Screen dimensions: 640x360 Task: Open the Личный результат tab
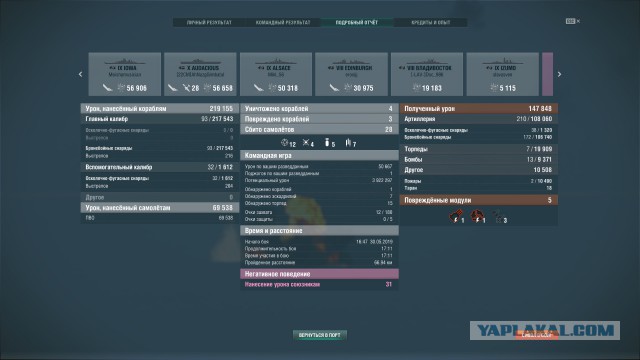tap(209, 22)
